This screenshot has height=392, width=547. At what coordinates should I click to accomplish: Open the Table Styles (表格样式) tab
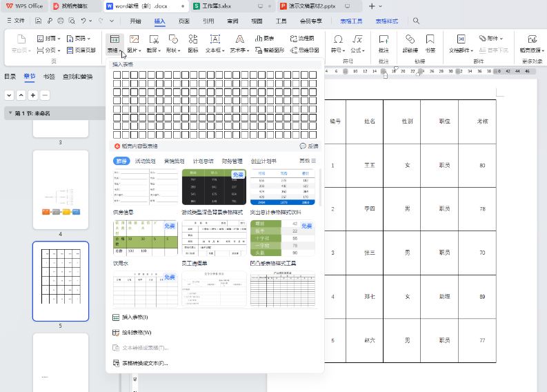[x=387, y=21]
